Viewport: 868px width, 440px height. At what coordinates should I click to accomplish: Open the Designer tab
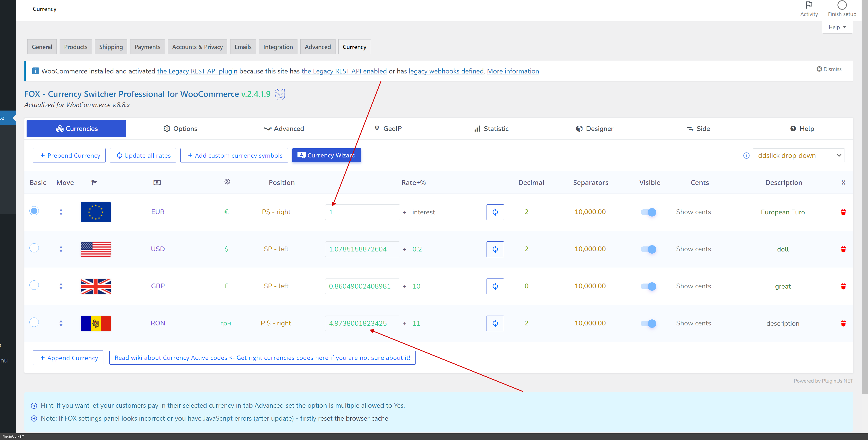coord(595,129)
